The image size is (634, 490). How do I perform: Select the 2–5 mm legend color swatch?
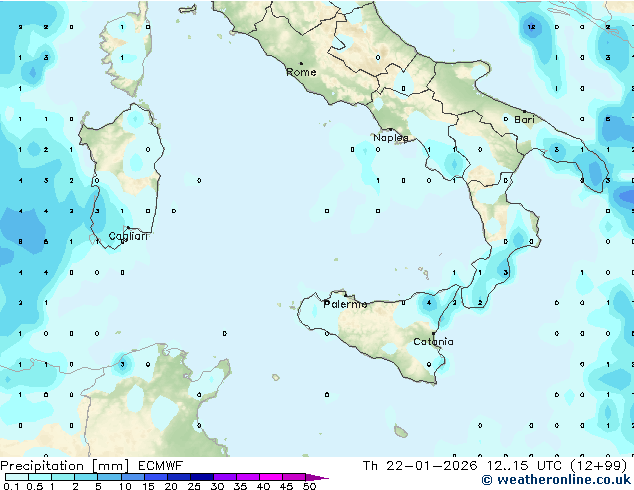(x=86, y=477)
